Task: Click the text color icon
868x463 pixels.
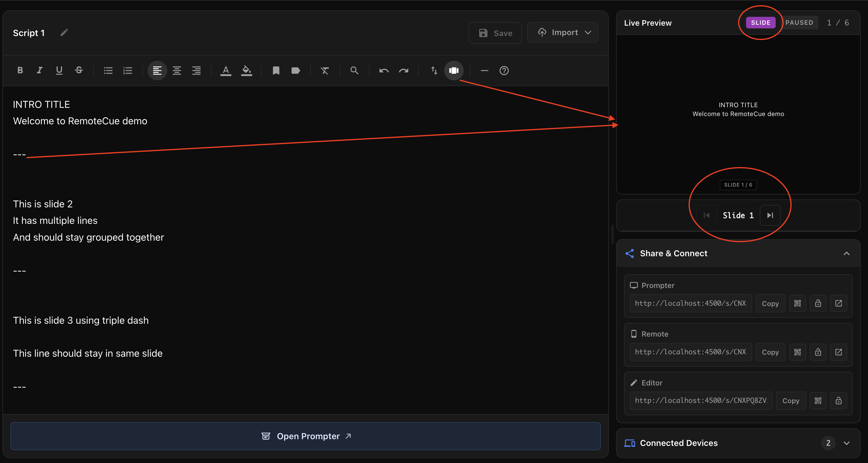Action: point(226,70)
